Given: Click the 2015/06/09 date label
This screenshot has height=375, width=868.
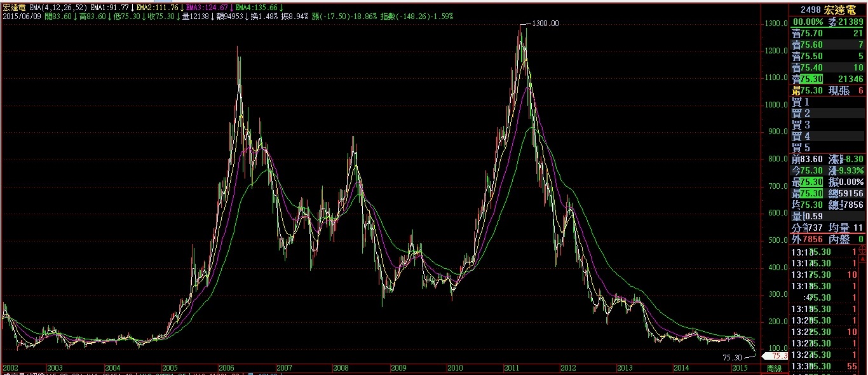Looking at the screenshot, I should click(x=19, y=15).
